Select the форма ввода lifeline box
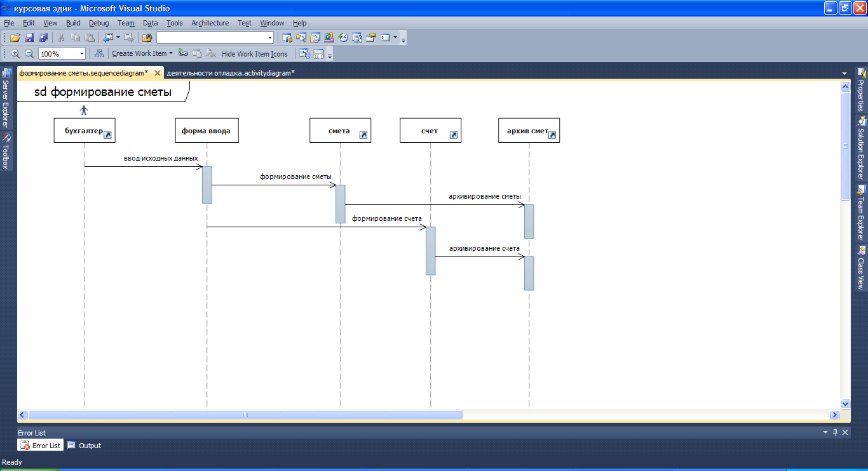868x471 pixels. (207, 130)
